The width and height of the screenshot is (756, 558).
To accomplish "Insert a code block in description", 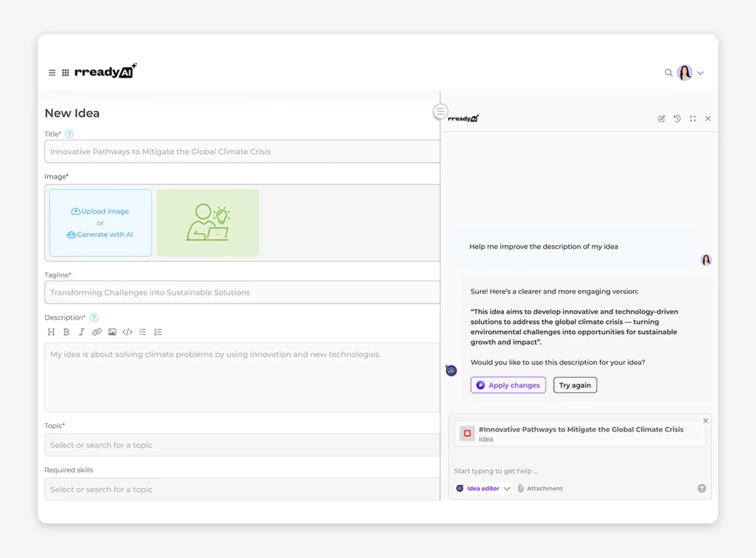I will (127, 332).
